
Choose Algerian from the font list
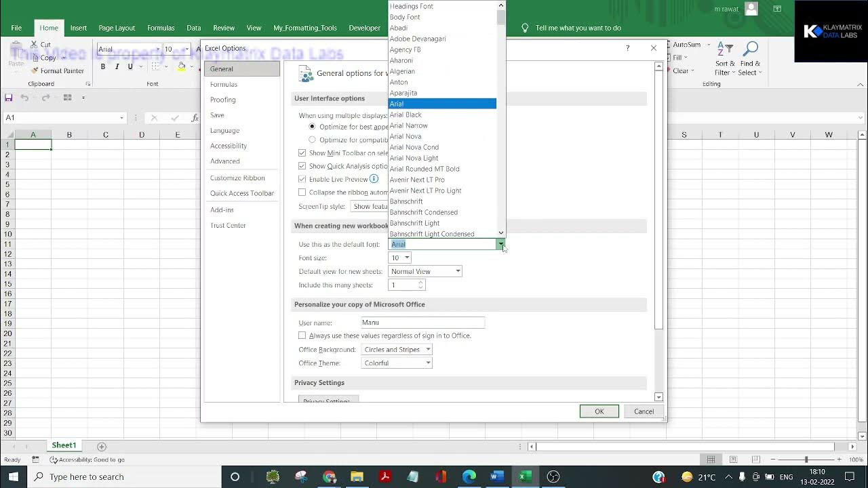coord(442,71)
